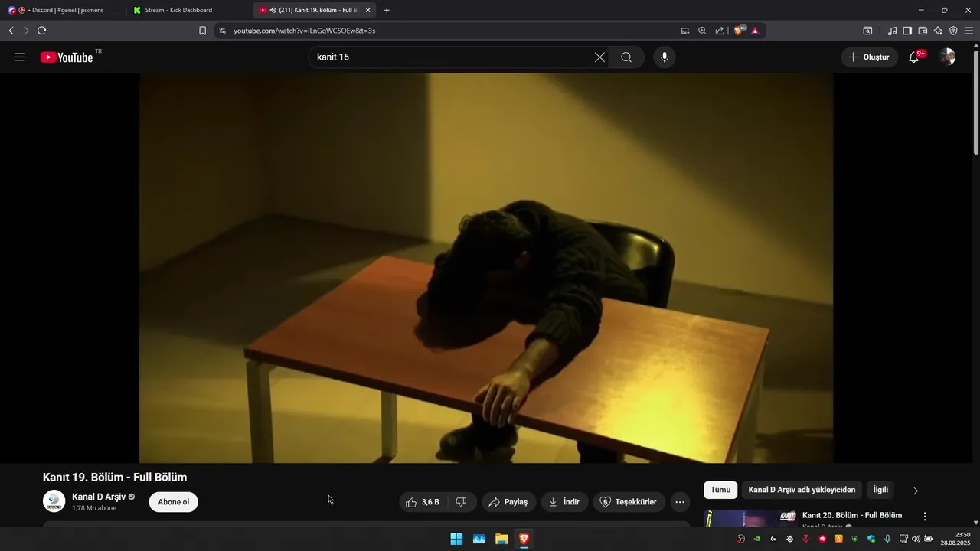The image size is (980, 551).
Task: Subscribe with Abone ol button
Action: 173,502
